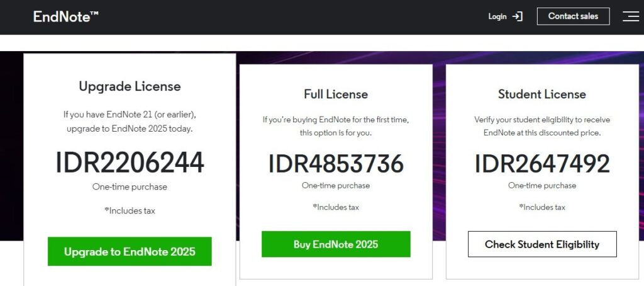The width and height of the screenshot is (644, 286).
Task: Click Upgrade to EndNote 2025 button
Action: pyautogui.click(x=130, y=251)
